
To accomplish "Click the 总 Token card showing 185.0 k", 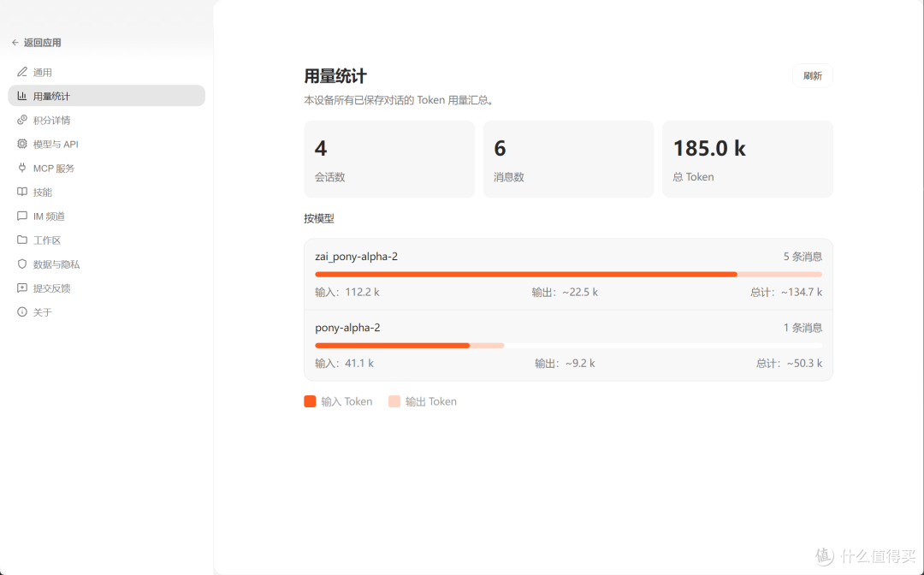I will [x=747, y=159].
